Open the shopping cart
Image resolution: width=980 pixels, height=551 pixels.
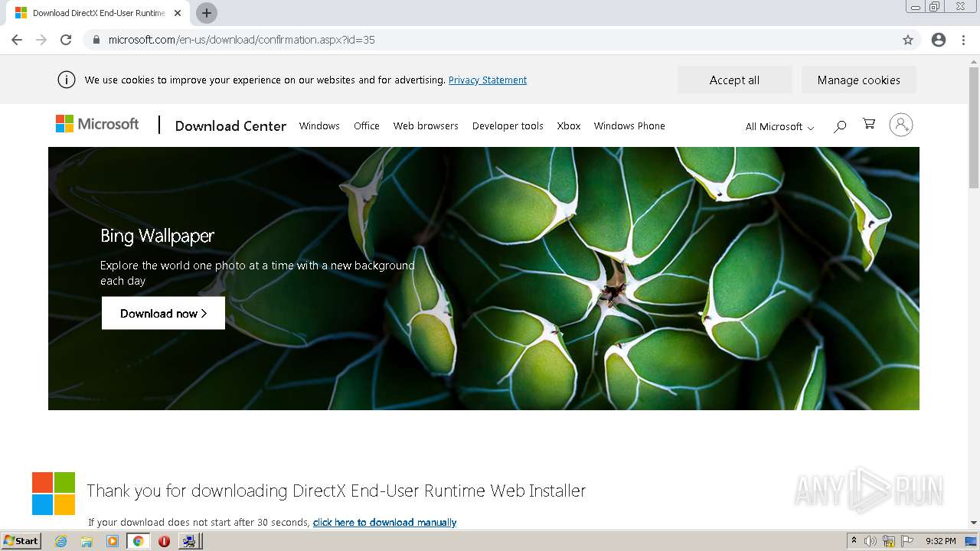click(869, 124)
